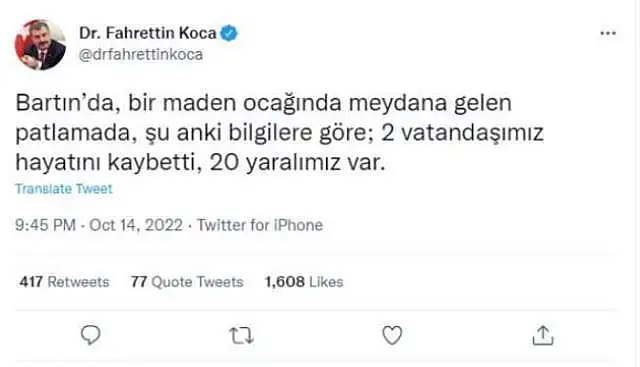The image size is (640, 367).
Task: Click Translate Tweet
Action: (64, 189)
